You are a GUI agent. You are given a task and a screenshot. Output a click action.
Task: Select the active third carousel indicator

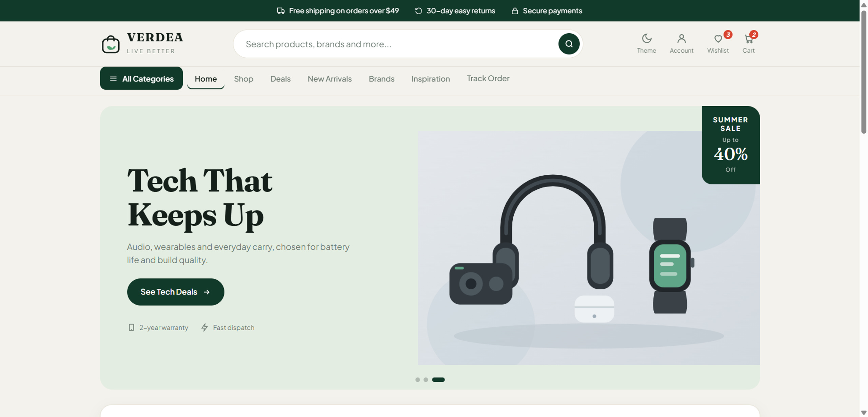point(438,380)
